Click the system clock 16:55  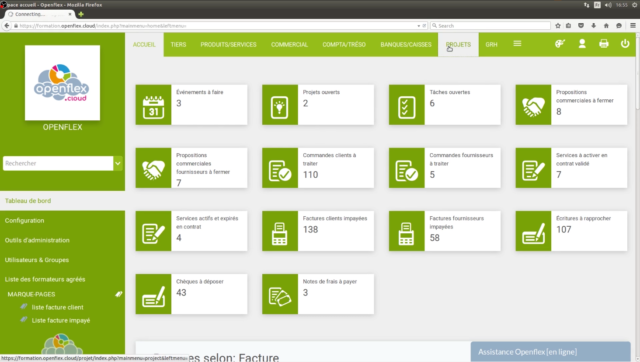click(x=622, y=5)
